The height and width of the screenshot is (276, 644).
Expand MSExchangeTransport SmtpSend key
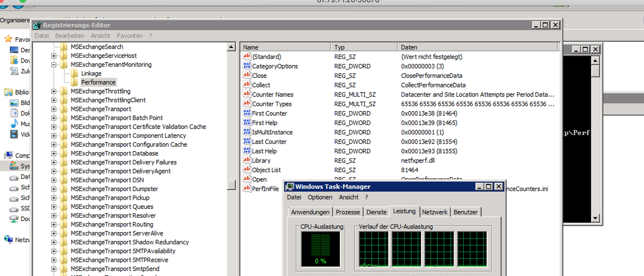[x=54, y=269]
